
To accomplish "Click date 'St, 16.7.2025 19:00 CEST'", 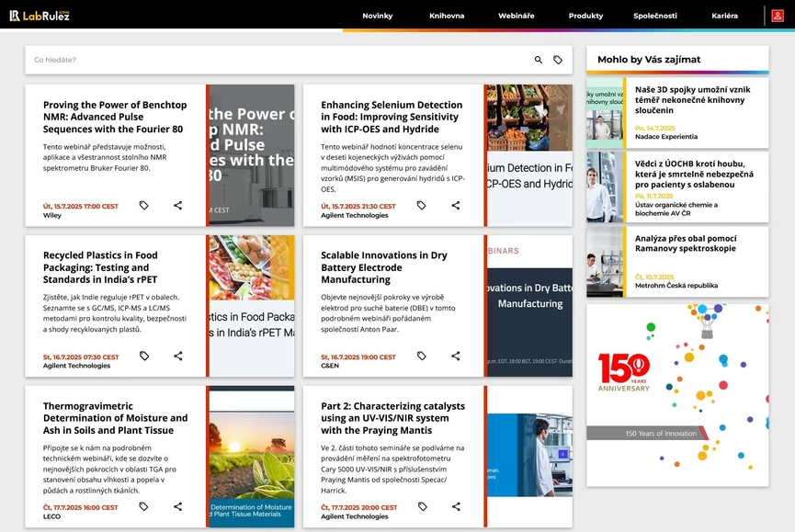I will (358, 357).
